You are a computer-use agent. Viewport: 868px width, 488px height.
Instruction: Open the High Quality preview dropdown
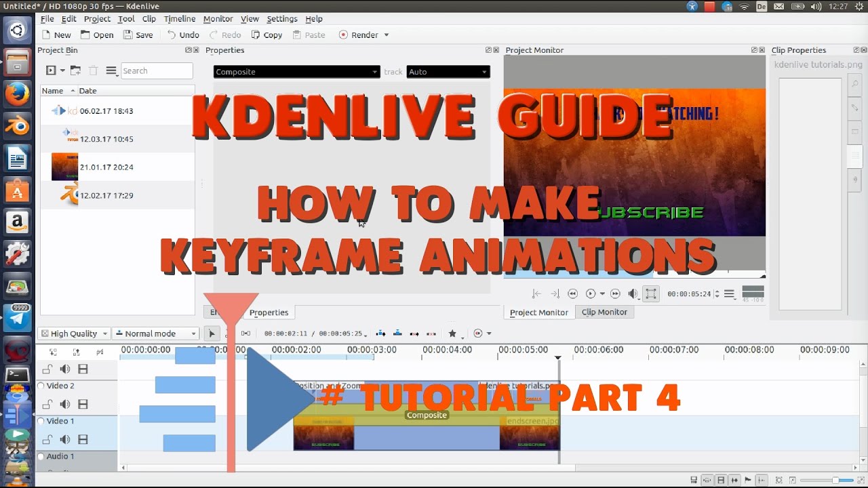coord(74,333)
